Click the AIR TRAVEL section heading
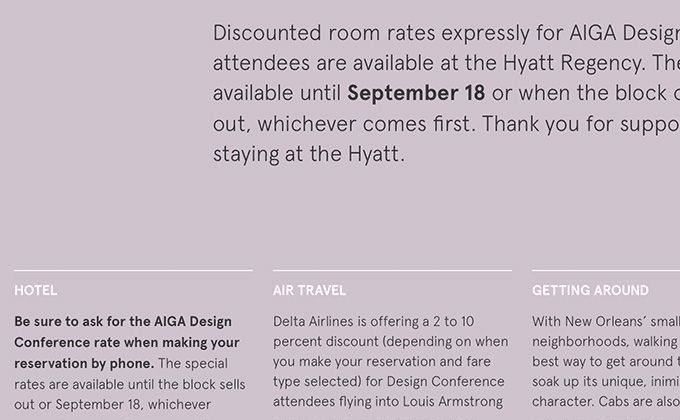680x420 pixels. (x=309, y=290)
